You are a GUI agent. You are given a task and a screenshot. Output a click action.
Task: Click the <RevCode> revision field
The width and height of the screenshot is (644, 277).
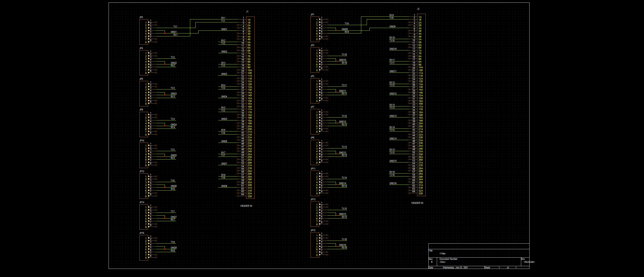click(x=529, y=262)
